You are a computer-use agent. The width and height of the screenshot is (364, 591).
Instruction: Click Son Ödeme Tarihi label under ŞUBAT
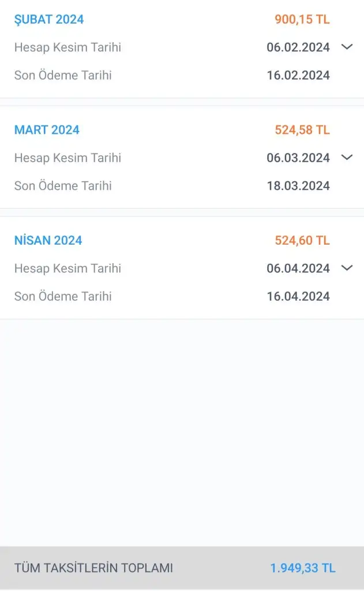63,75
